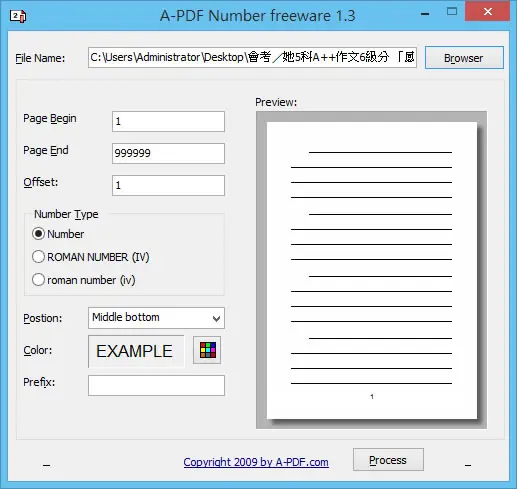
Task: Open the color picker palette icon
Action: point(207,350)
